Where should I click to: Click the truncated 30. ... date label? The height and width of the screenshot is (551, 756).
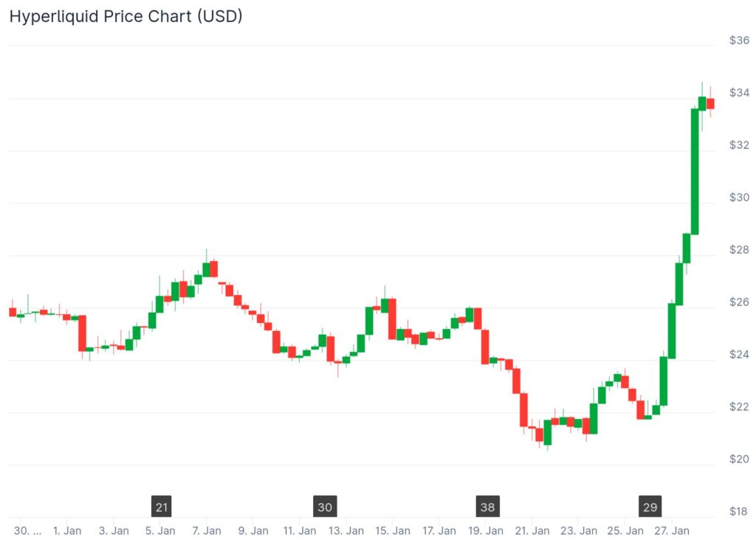26,530
